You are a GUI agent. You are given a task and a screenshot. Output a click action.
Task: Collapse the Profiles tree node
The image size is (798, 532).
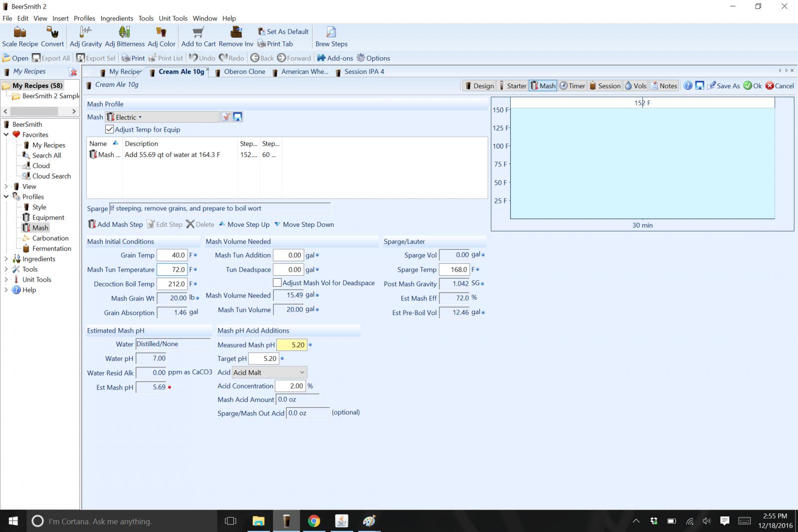(x=6, y=196)
